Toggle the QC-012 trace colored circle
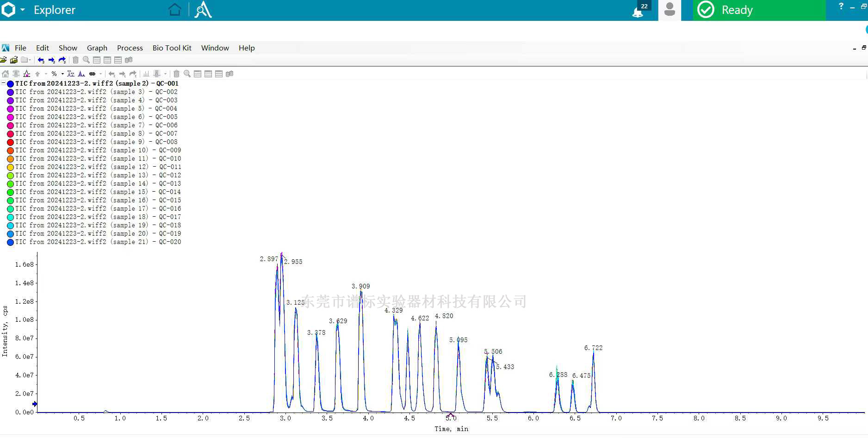 tap(10, 175)
